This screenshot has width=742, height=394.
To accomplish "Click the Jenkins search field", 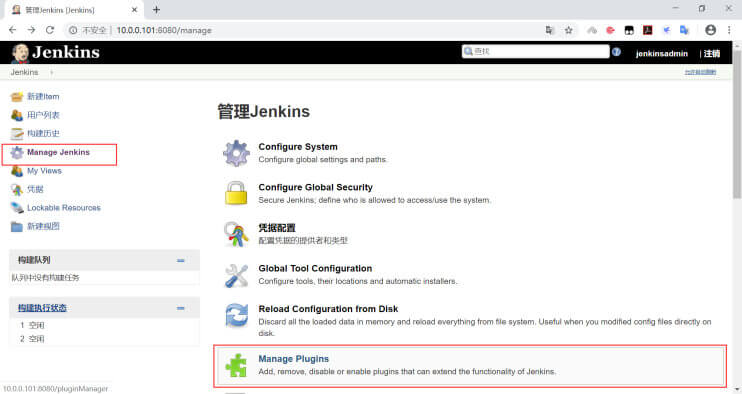I will coord(535,51).
